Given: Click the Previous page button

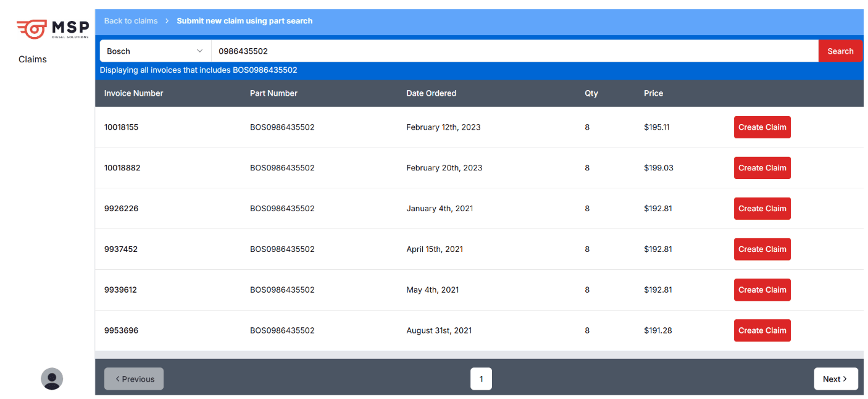Looking at the screenshot, I should 134,379.
